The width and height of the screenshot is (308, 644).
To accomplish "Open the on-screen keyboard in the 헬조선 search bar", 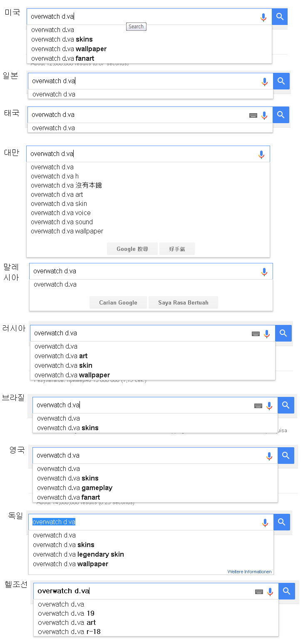I will pyautogui.click(x=259, y=592).
